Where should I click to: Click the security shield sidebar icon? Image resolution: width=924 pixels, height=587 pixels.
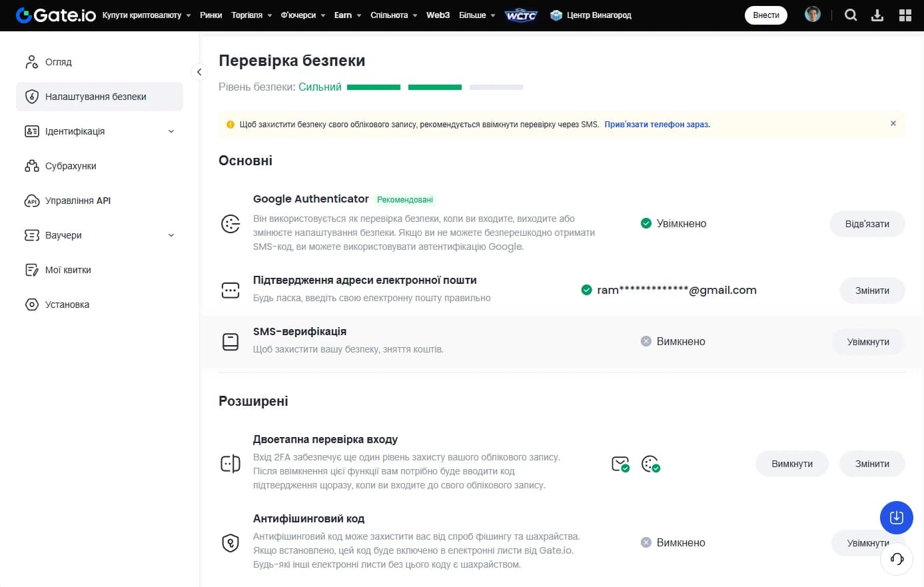pos(31,97)
